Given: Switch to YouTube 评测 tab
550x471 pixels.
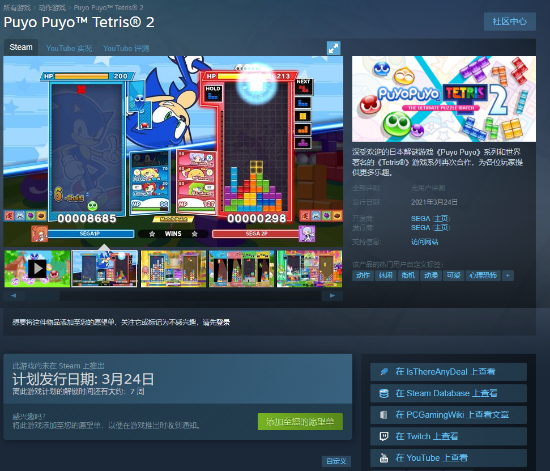Looking at the screenshot, I should point(126,48).
